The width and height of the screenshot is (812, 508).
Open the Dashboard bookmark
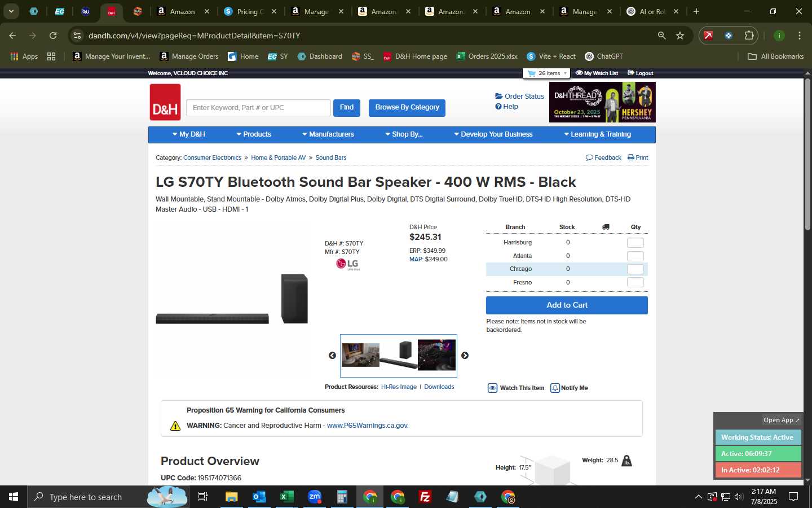pyautogui.click(x=320, y=56)
